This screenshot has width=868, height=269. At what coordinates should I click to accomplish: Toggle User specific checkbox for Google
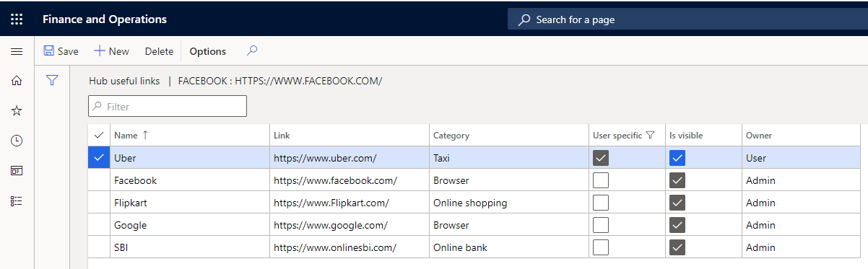point(601,225)
